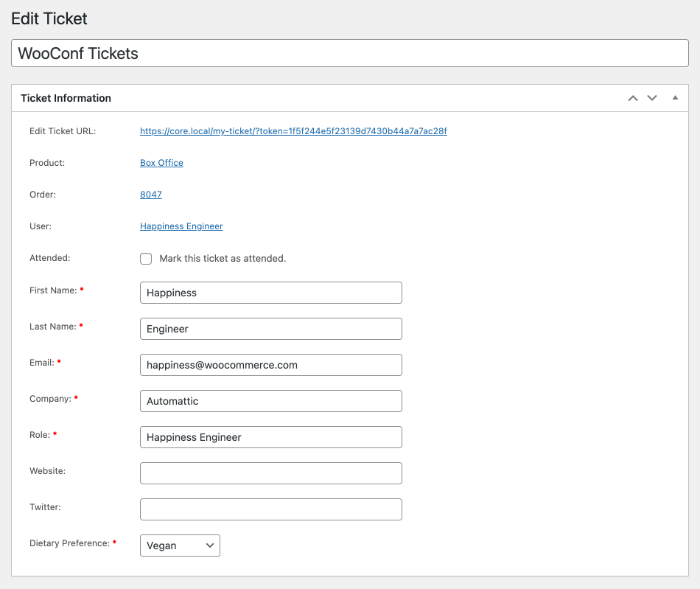Move Ticket Information panel up
700x589 pixels.
(x=632, y=98)
